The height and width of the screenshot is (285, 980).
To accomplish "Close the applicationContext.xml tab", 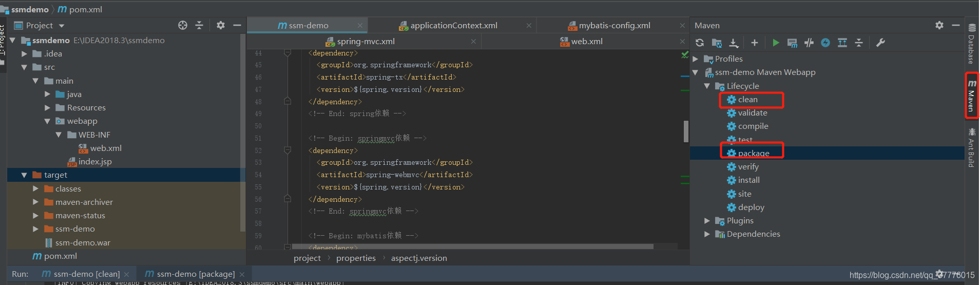I will 529,26.
